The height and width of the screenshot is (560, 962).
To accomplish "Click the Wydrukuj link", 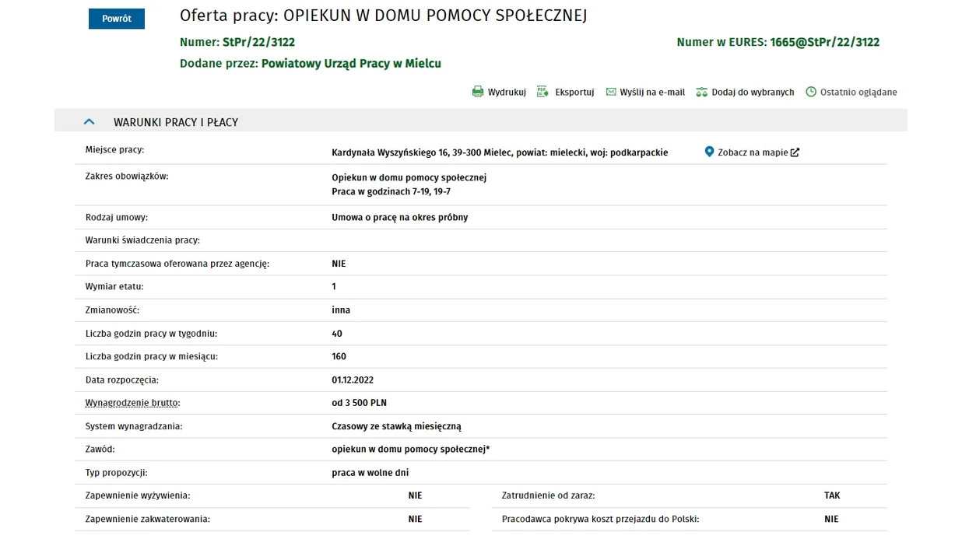I will [507, 92].
